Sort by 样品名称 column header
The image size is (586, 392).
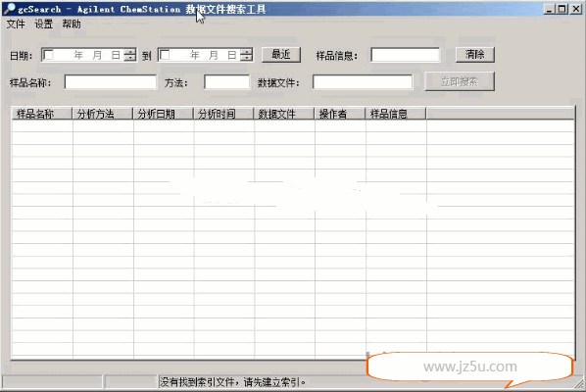42,114
